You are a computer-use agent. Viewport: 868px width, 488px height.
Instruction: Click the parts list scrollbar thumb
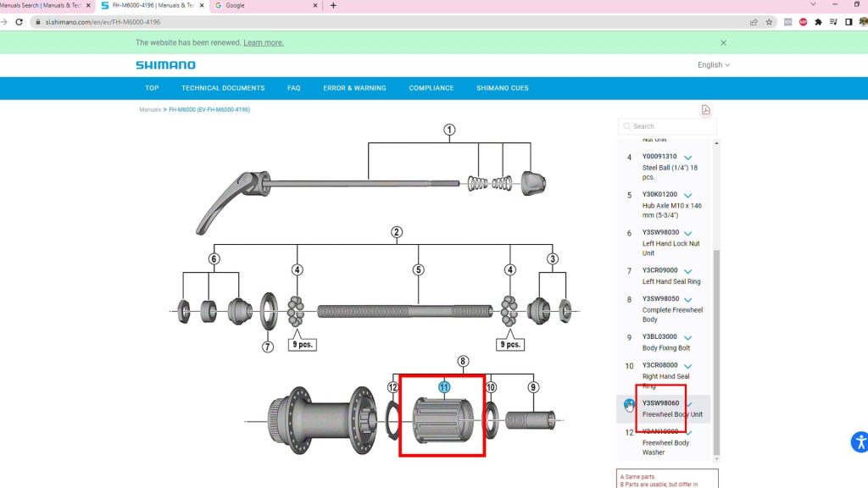point(716,352)
